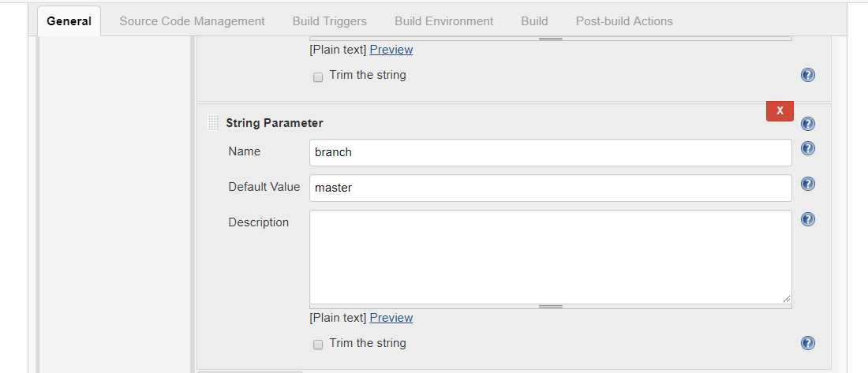Open the Build Environment tab
The height and width of the screenshot is (373, 868).
click(444, 21)
